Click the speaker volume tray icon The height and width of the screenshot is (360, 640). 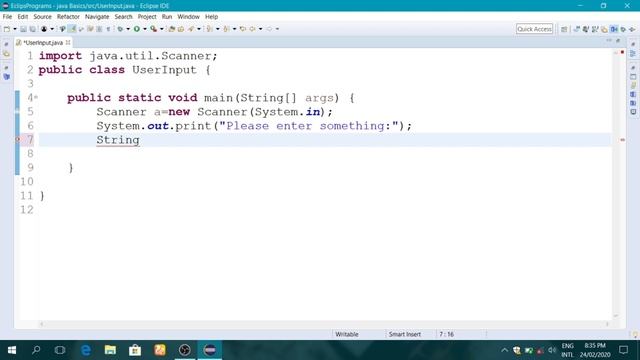pos(552,350)
